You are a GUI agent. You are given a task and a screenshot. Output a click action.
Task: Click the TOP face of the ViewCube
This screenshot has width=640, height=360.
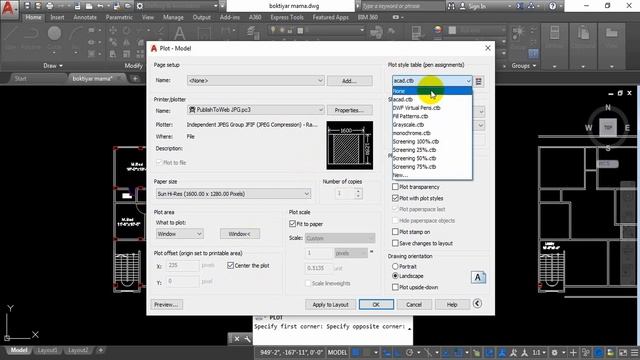pyautogui.click(x=608, y=128)
